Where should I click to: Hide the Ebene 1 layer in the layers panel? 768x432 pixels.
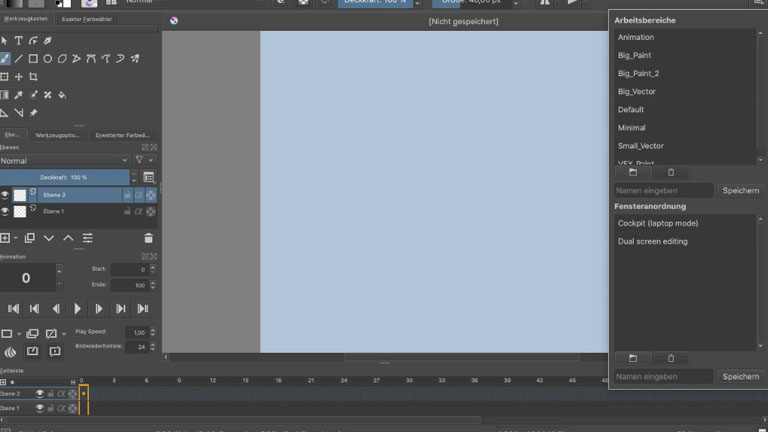point(5,211)
